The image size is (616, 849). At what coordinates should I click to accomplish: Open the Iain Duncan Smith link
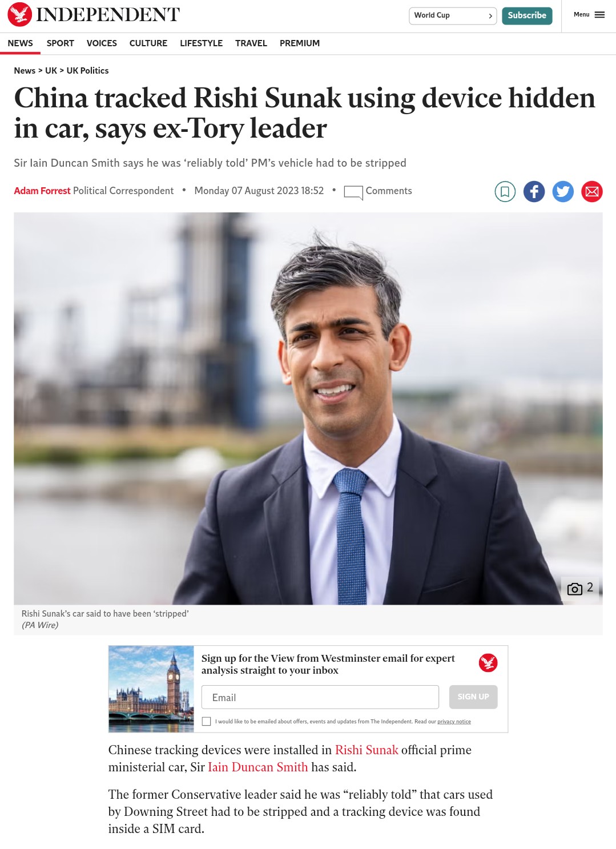pos(258,767)
